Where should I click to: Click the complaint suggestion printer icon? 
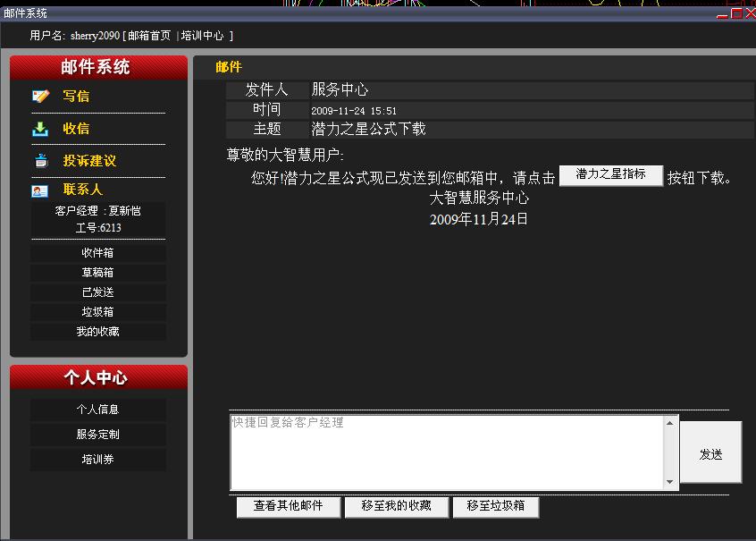coord(41,160)
